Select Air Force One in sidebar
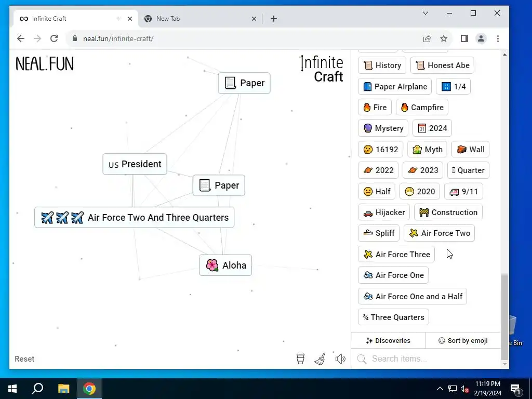The width and height of the screenshot is (532, 399). (x=393, y=275)
